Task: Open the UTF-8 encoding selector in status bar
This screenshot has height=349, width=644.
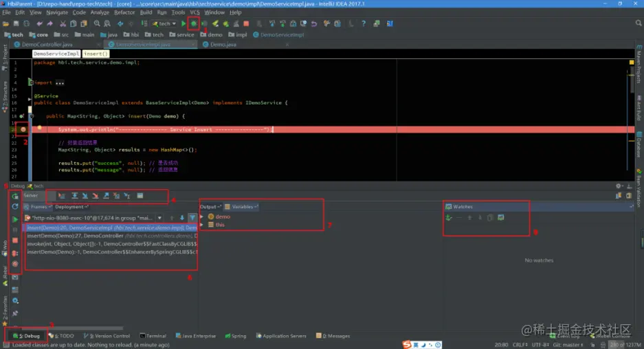Action: pos(540,345)
